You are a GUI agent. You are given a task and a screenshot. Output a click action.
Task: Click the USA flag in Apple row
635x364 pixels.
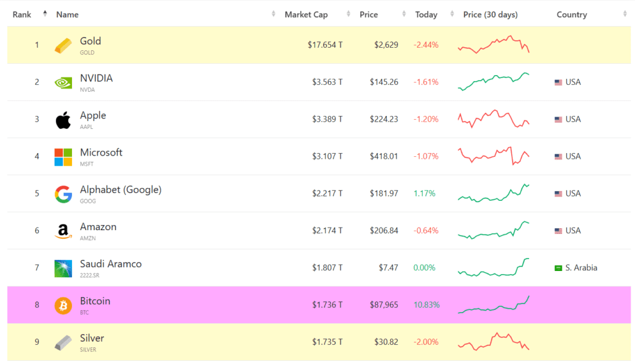558,120
